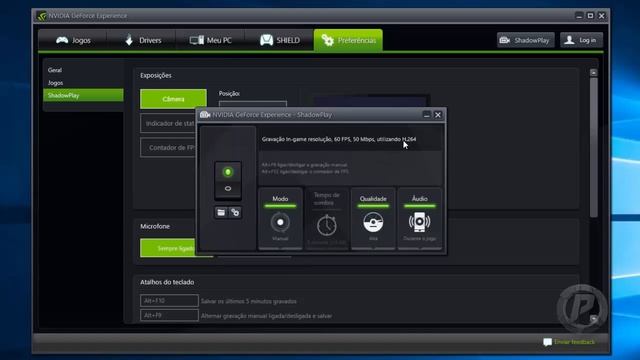Click the gears icon on Preferências tab
The width and height of the screenshot is (640, 360).
tap(327, 40)
